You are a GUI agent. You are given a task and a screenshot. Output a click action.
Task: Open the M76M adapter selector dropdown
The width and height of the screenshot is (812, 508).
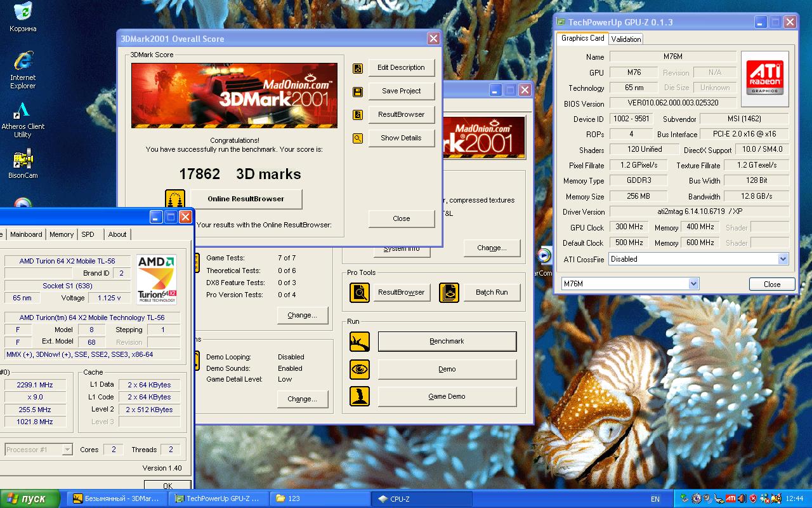tap(693, 284)
